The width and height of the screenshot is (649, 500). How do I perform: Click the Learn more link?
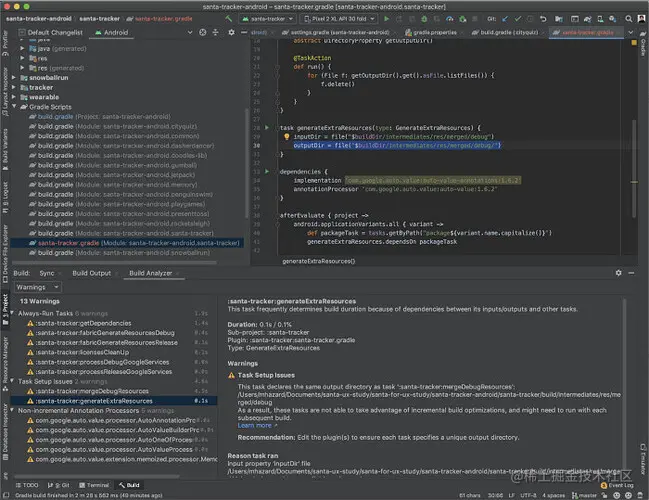click(255, 425)
